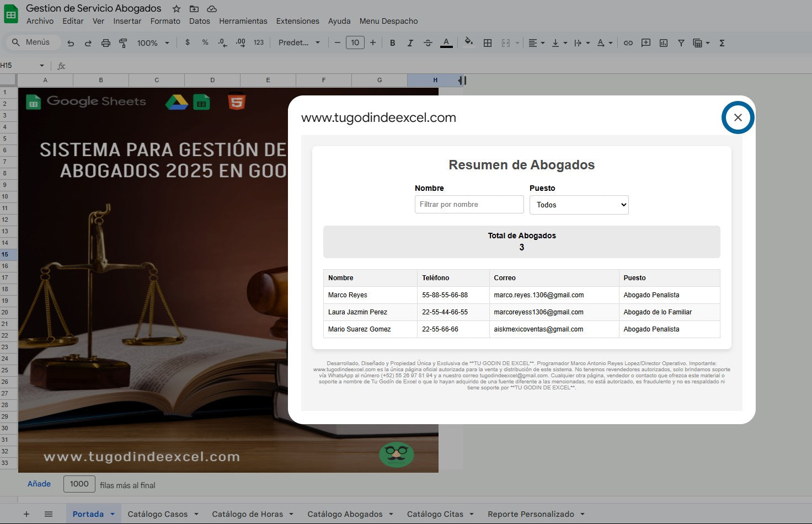Image resolution: width=812 pixels, height=524 pixels.
Task: View cloud document status icon
Action: coord(212,9)
